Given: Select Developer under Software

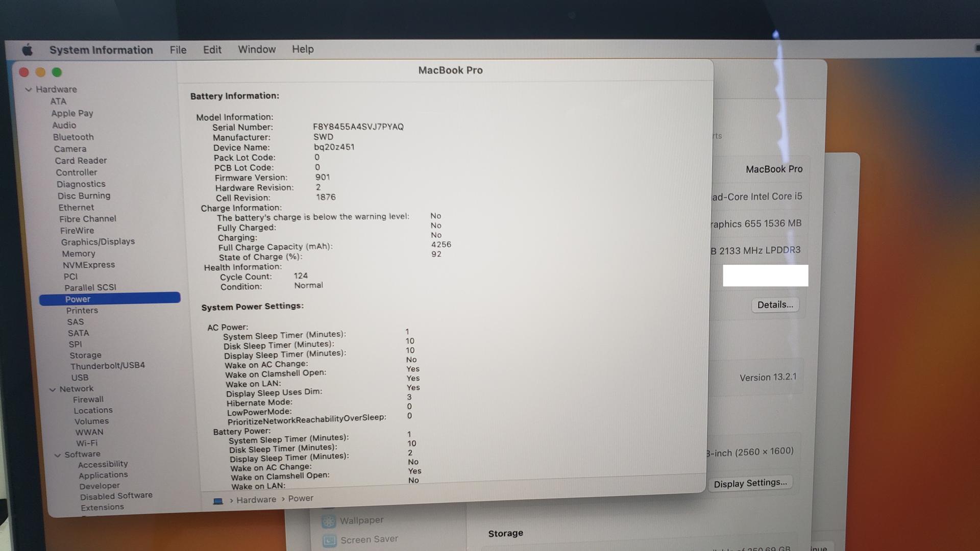Looking at the screenshot, I should (100, 486).
